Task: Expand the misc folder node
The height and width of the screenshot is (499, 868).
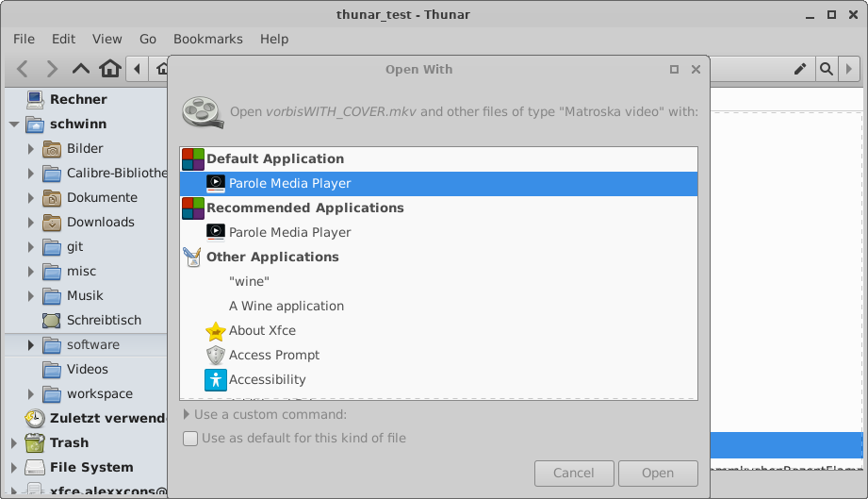Action: 31,272
